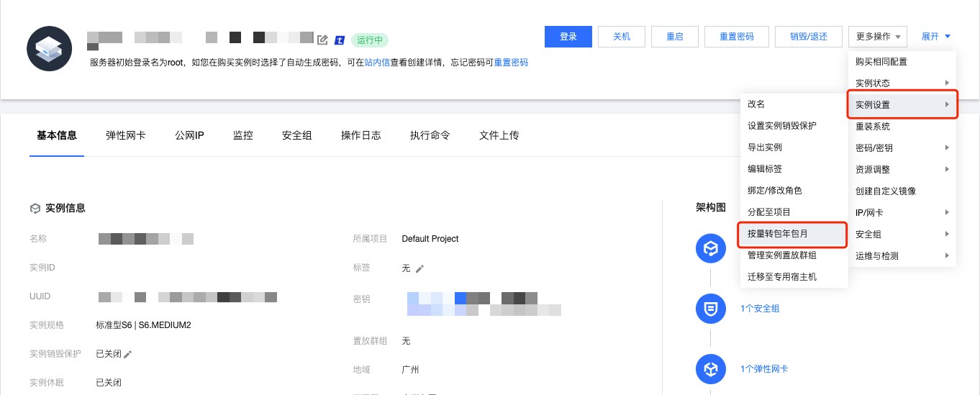Click the 重启 button
This screenshot has width=980, height=395.
pyautogui.click(x=675, y=37)
